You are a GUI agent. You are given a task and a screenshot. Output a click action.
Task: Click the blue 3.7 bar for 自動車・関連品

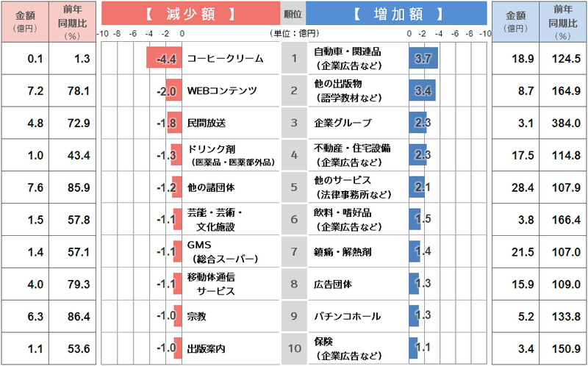pyautogui.click(x=423, y=58)
